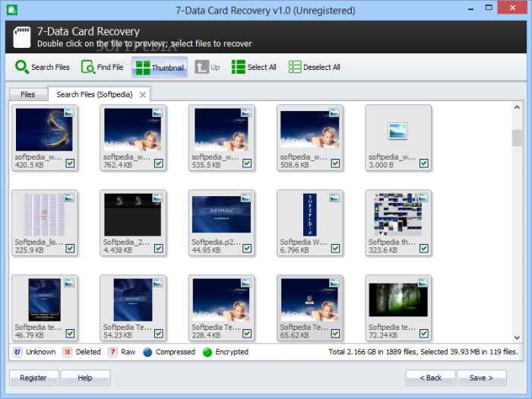Open the Register dialog button
532x399 pixels.
(x=33, y=378)
